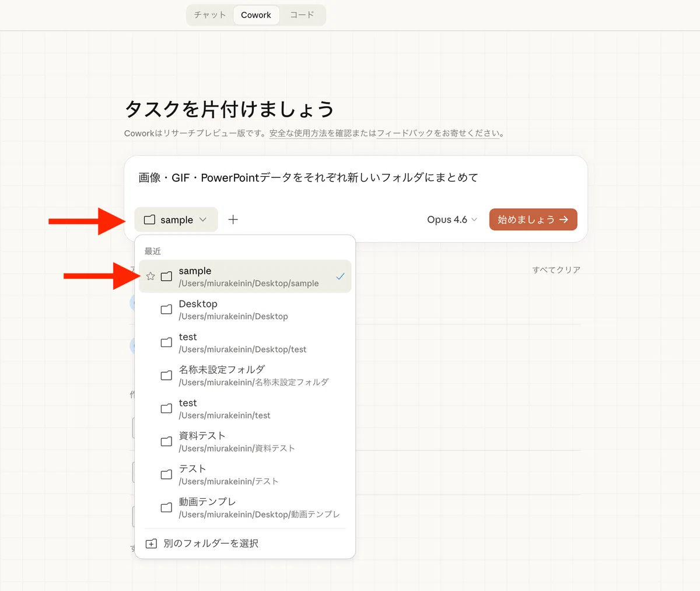This screenshot has width=700, height=591.
Task: Select the テスト folder entry
Action: [x=245, y=474]
